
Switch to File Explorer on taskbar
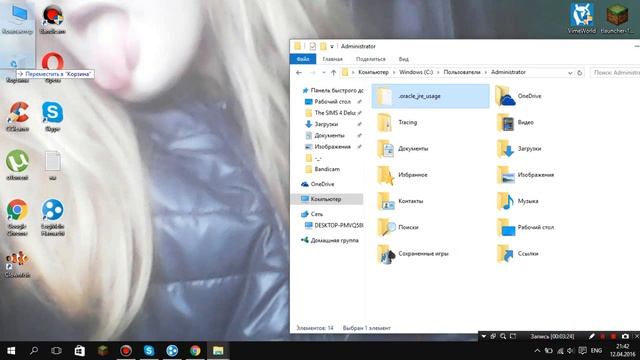(x=218, y=351)
